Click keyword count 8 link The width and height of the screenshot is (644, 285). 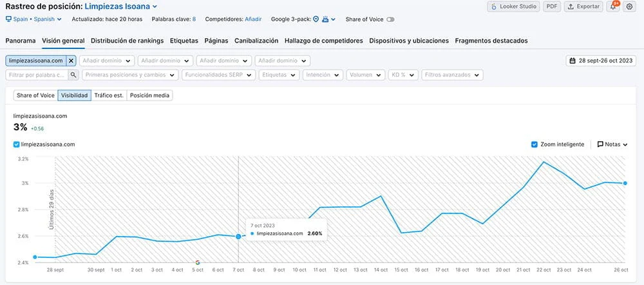[x=194, y=19]
